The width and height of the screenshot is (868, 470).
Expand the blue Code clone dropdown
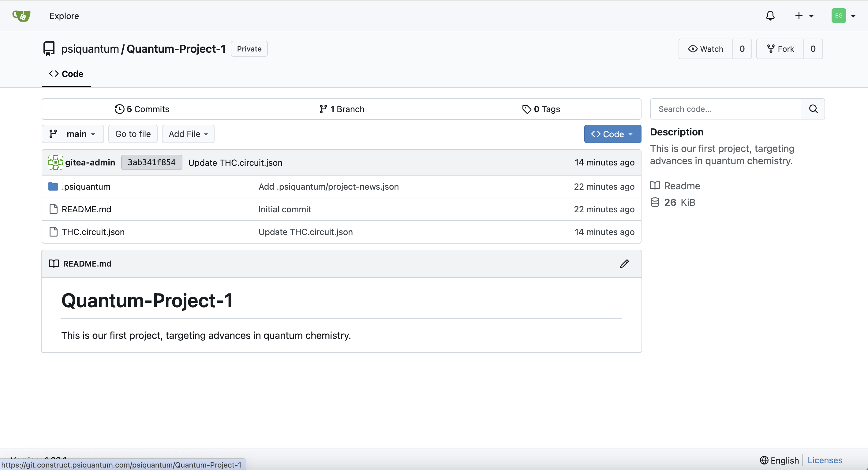pyautogui.click(x=612, y=134)
